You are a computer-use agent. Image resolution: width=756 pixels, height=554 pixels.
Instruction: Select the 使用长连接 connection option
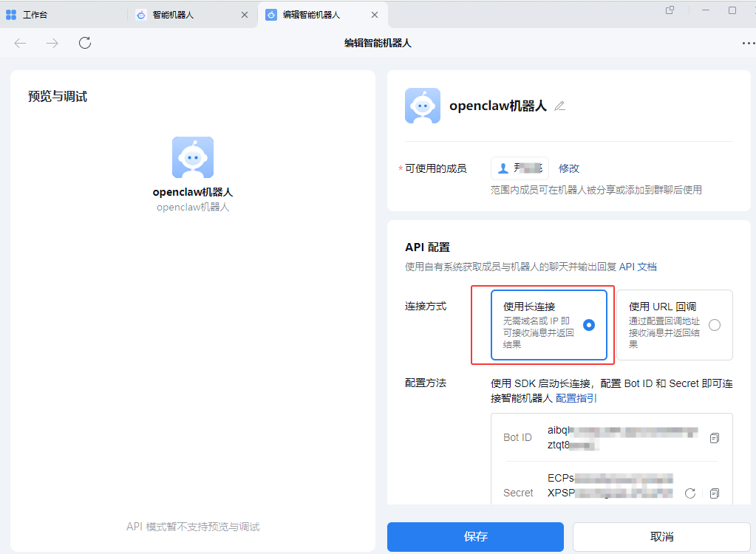point(548,325)
